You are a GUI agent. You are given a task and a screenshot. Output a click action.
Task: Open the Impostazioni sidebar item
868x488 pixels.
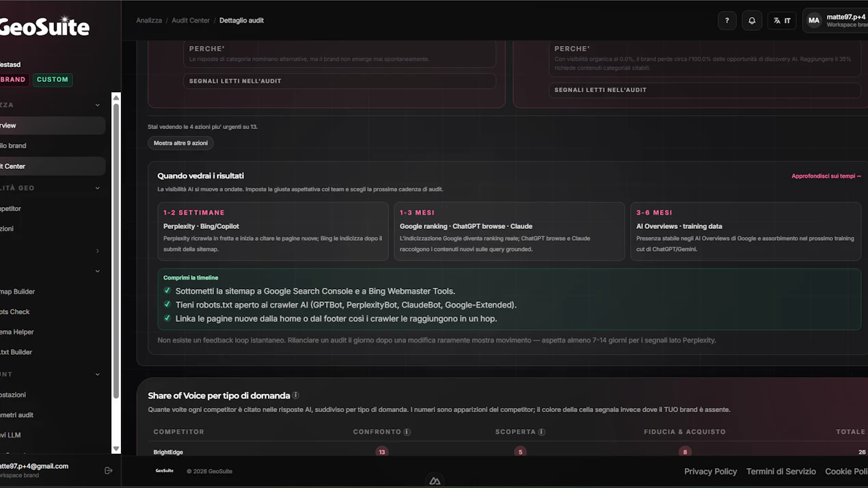[x=51, y=395]
